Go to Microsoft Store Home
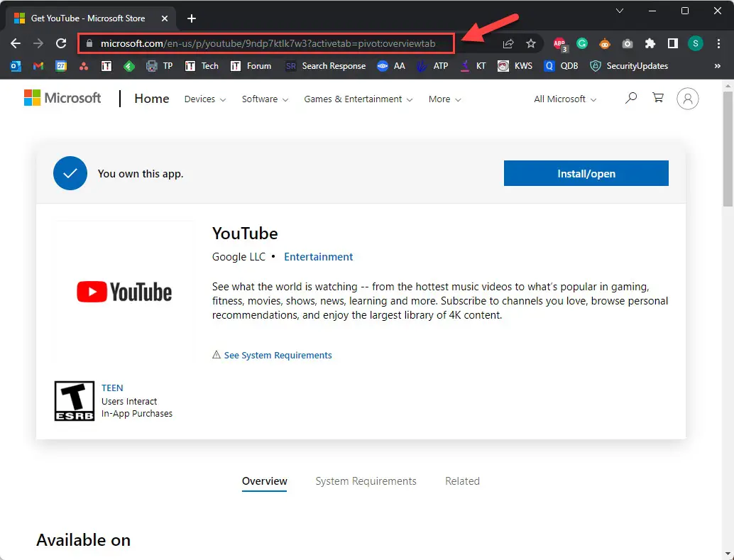Screen dimensions: 734x560 pos(152,99)
